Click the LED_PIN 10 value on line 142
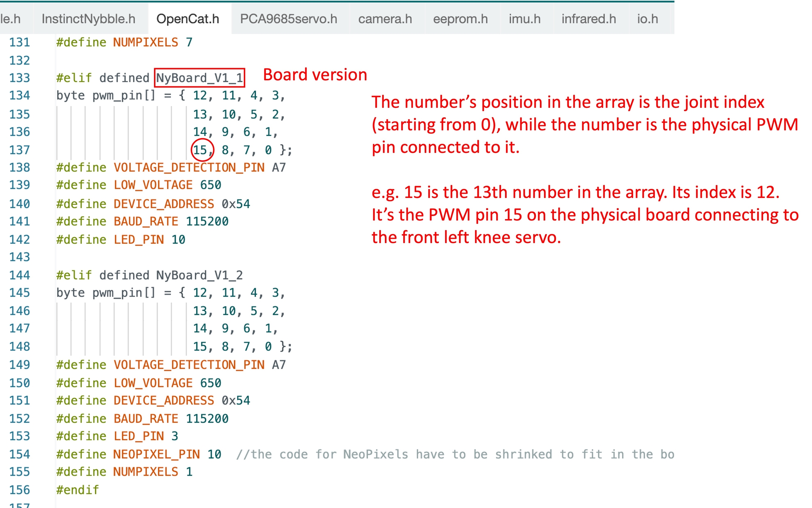Viewport: 812px width, 508px height. [x=178, y=240]
